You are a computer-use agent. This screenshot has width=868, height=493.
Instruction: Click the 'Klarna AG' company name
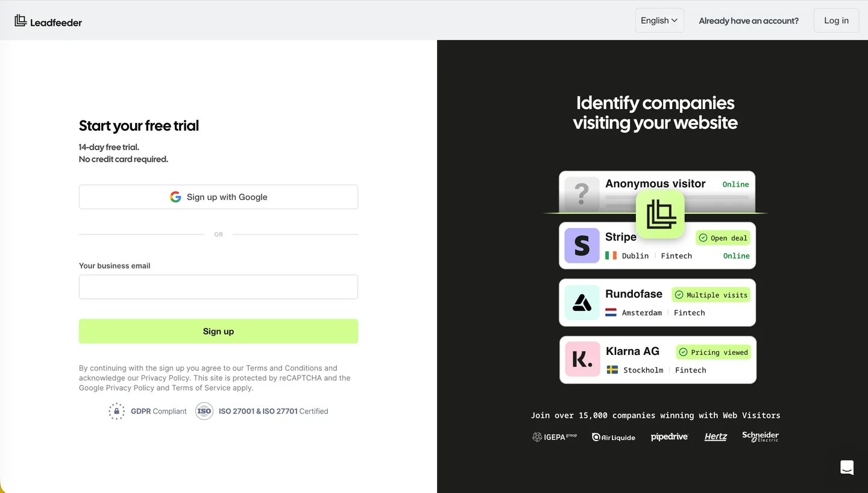tap(632, 351)
